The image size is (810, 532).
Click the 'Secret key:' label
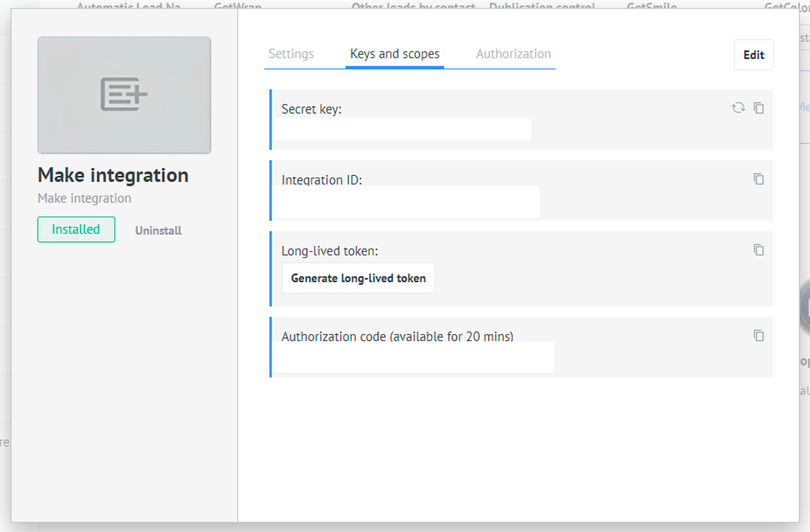[311, 109]
